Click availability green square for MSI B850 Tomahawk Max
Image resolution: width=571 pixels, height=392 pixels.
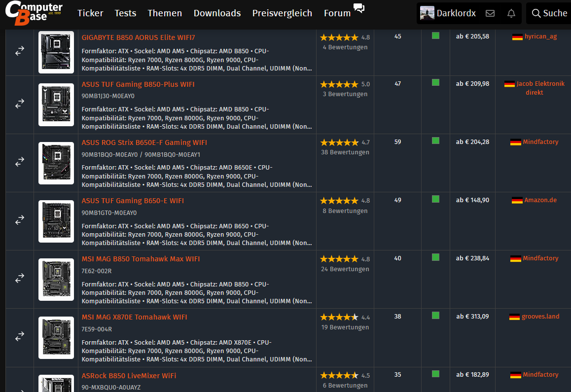coord(435,257)
